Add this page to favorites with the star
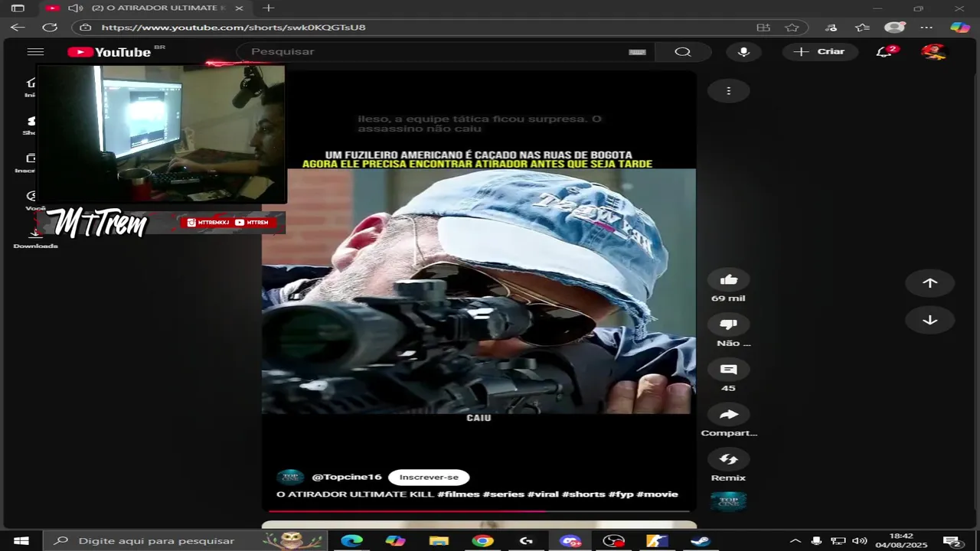Viewport: 980px width, 551px height. click(792, 27)
